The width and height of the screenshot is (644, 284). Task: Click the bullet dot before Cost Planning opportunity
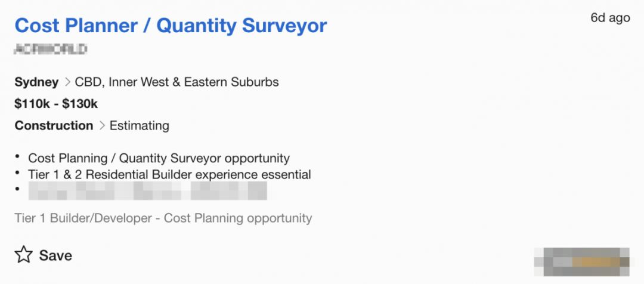[x=18, y=156]
